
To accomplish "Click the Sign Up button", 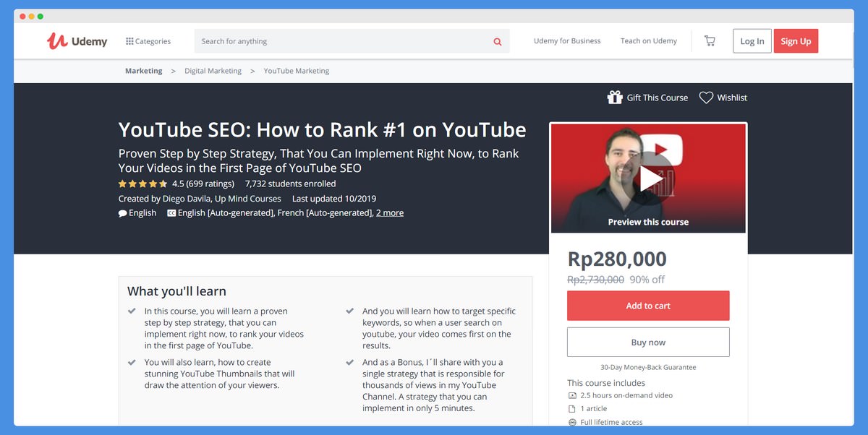I will tap(796, 41).
